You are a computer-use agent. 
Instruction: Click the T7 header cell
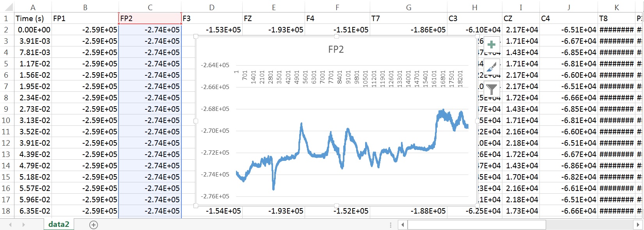[408, 18]
